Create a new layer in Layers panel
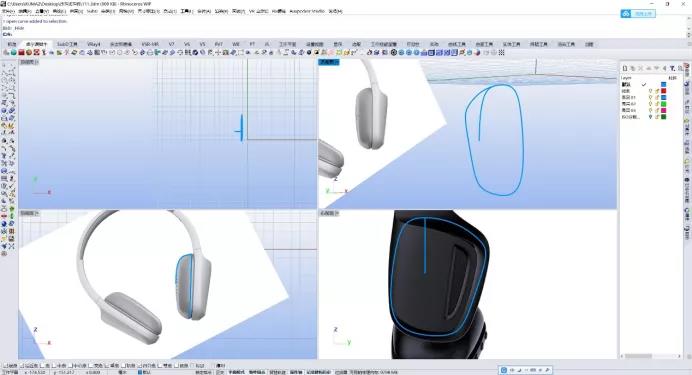 coord(625,68)
